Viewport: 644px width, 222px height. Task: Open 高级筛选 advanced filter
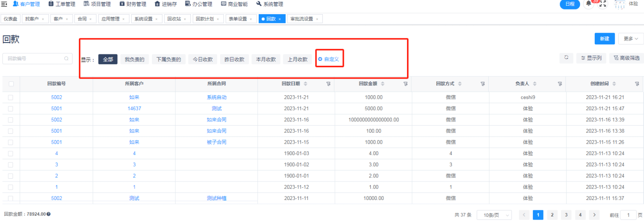[627, 58]
